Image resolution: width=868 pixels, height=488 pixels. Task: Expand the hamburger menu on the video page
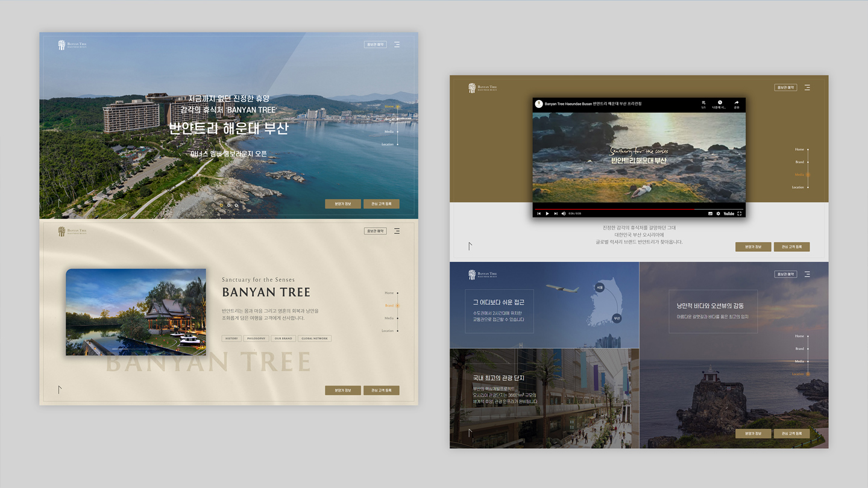click(807, 87)
